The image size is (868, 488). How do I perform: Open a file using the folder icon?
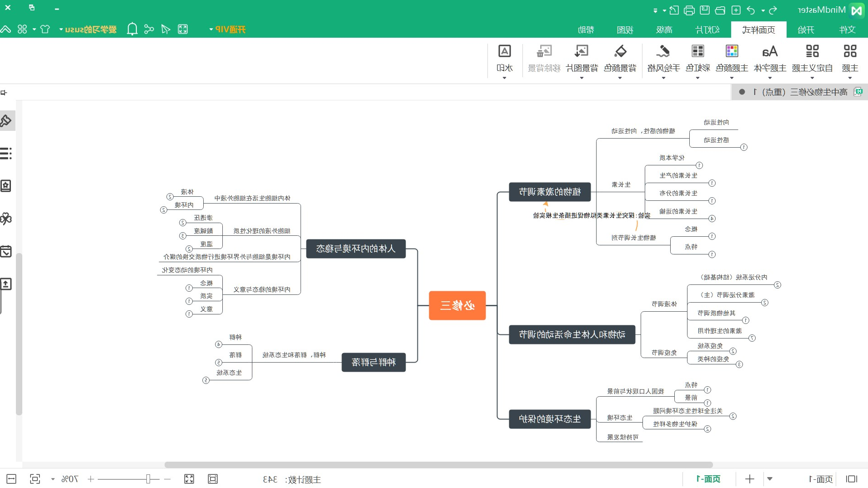[x=720, y=10]
